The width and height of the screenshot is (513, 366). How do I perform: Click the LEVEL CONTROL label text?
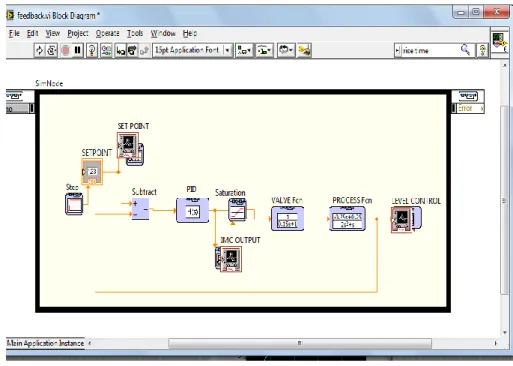tap(416, 201)
